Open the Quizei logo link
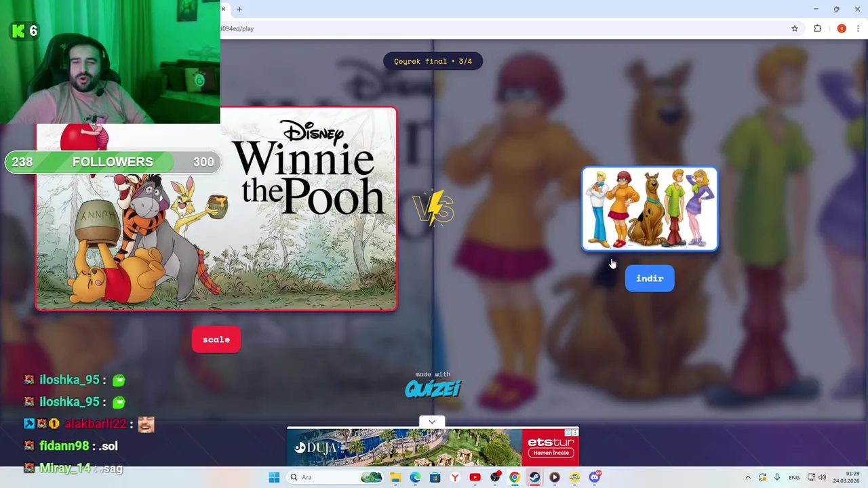Screen dimensions: 868x488 point(433,388)
